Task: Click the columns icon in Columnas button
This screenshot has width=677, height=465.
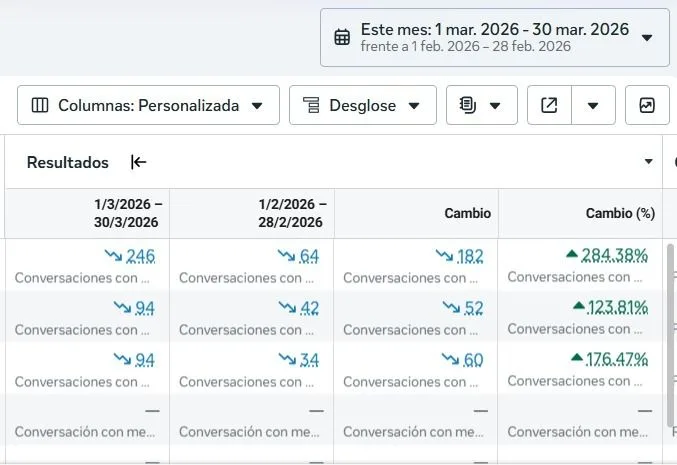Action: (x=40, y=105)
